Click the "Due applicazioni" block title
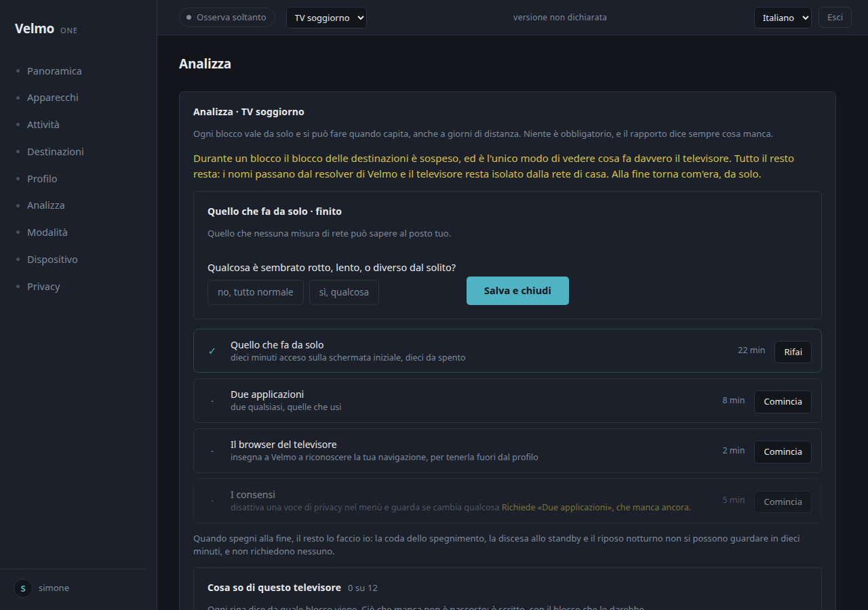 (267, 394)
